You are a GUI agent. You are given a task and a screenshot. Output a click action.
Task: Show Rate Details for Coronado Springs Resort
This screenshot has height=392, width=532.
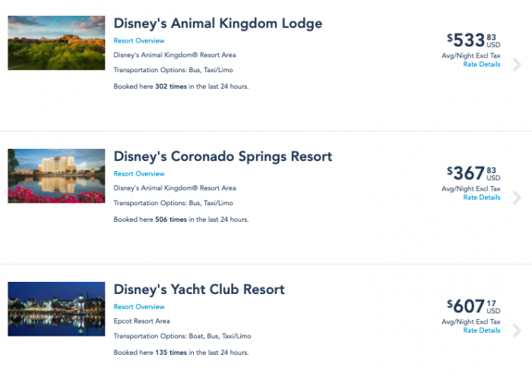tap(482, 198)
